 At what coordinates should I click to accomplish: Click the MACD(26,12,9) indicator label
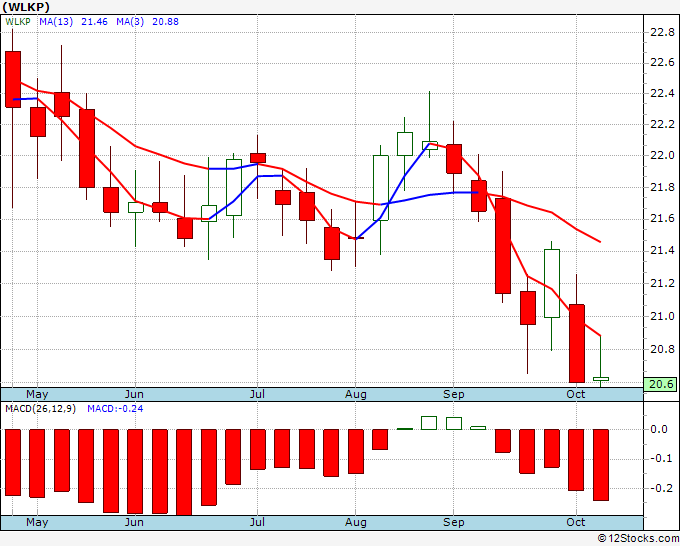(40, 409)
